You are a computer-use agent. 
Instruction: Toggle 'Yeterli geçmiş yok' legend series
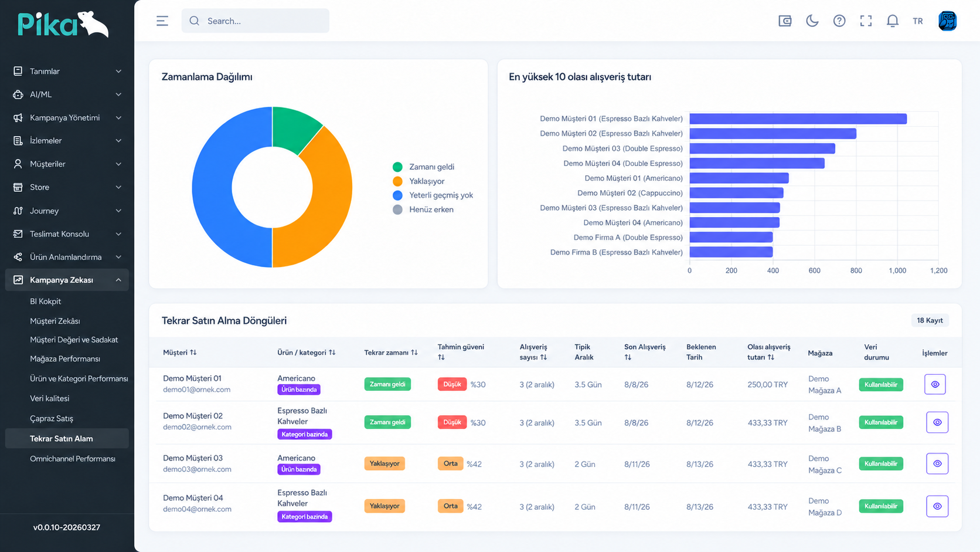[x=433, y=195]
